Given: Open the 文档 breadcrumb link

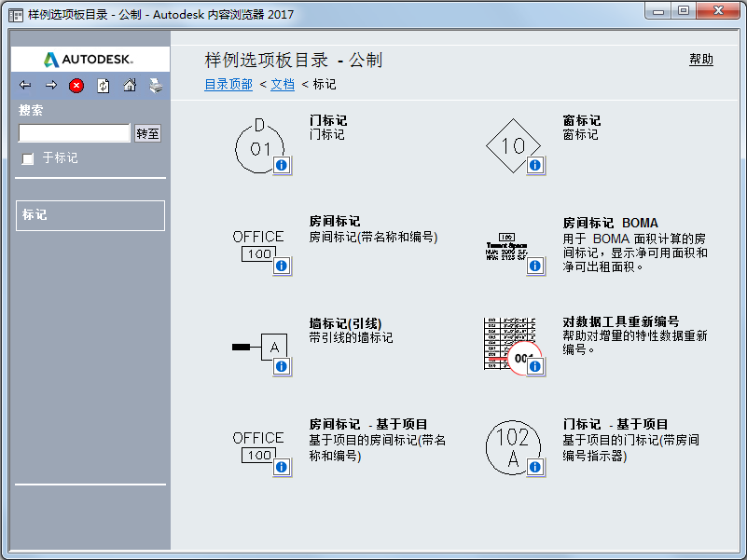Looking at the screenshot, I should [x=283, y=84].
